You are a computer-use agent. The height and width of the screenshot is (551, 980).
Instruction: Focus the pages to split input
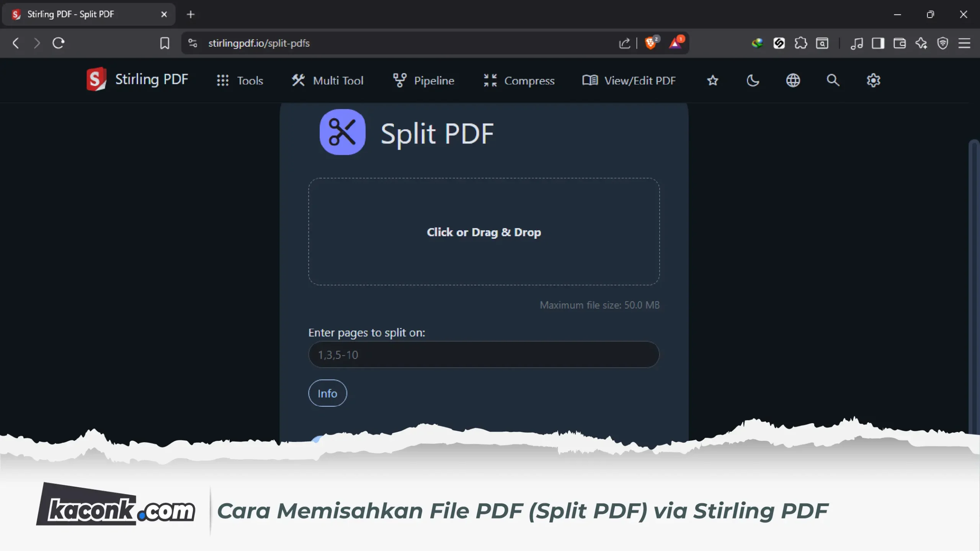pos(484,355)
